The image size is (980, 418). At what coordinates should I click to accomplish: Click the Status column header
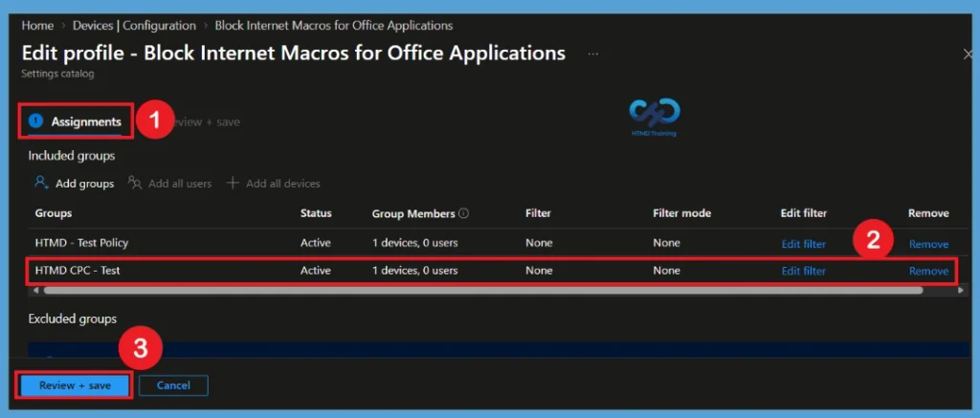pos(316,213)
